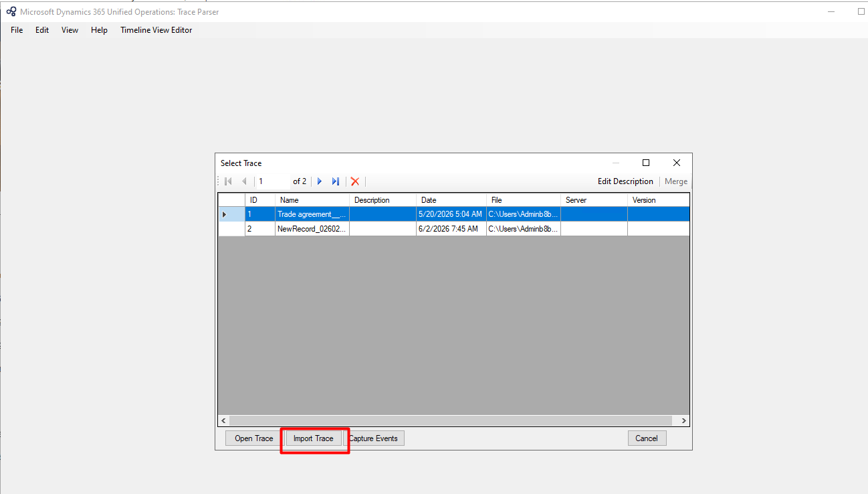Open the File menu
This screenshot has width=868, height=494.
click(17, 30)
